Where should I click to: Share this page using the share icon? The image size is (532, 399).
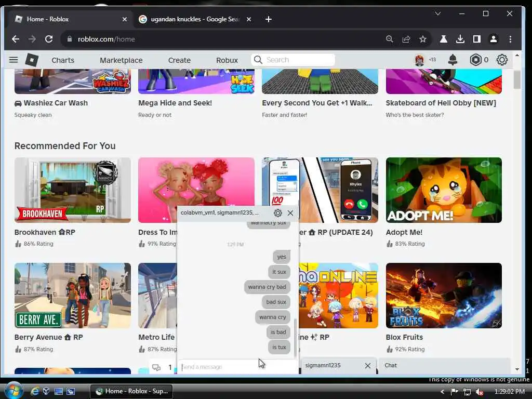pos(406,39)
